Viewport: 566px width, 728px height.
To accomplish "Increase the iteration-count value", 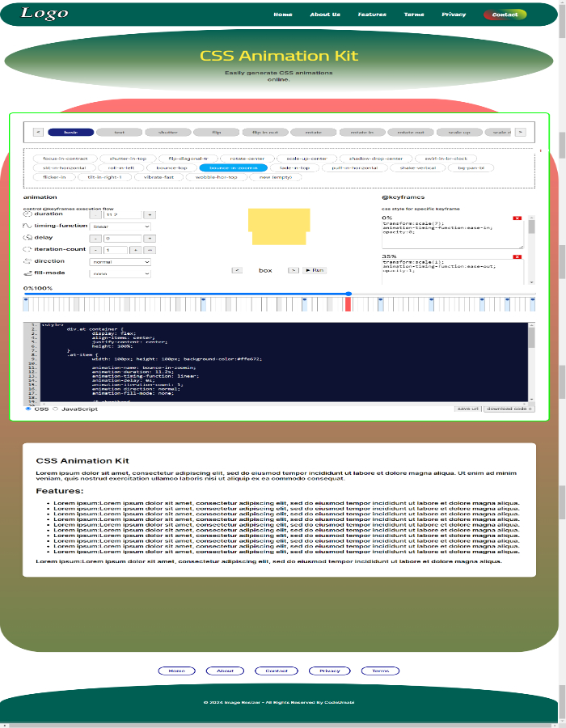I will coord(135,250).
